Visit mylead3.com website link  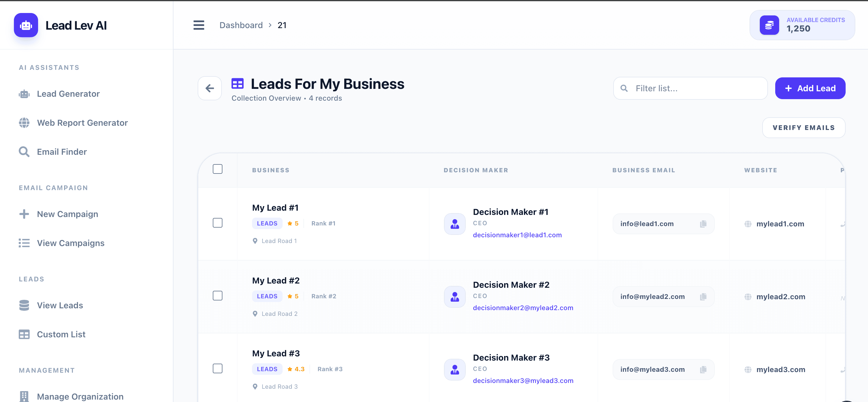click(781, 369)
